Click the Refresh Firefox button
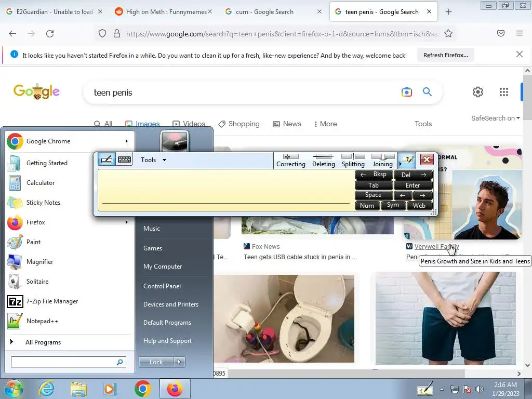This screenshot has width=532, height=399. pos(445,55)
